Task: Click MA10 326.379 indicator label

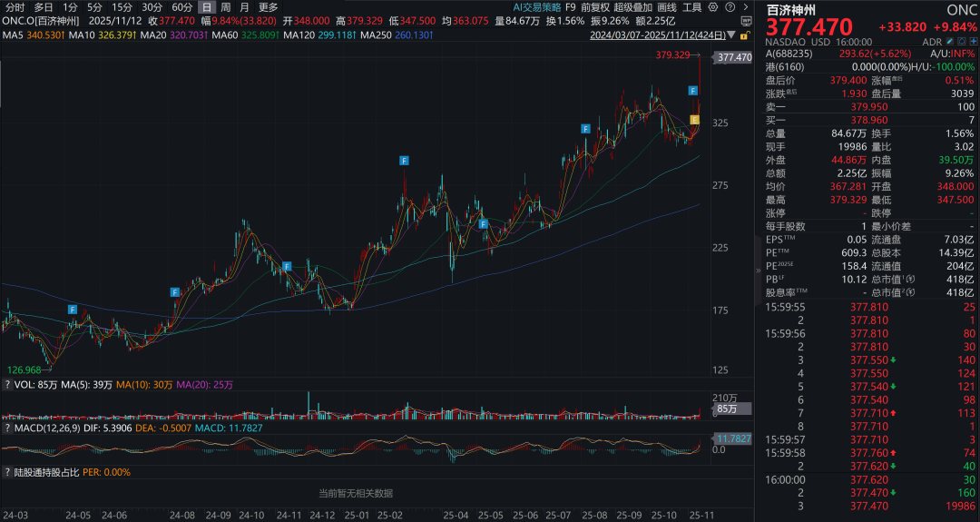Action: [102, 35]
